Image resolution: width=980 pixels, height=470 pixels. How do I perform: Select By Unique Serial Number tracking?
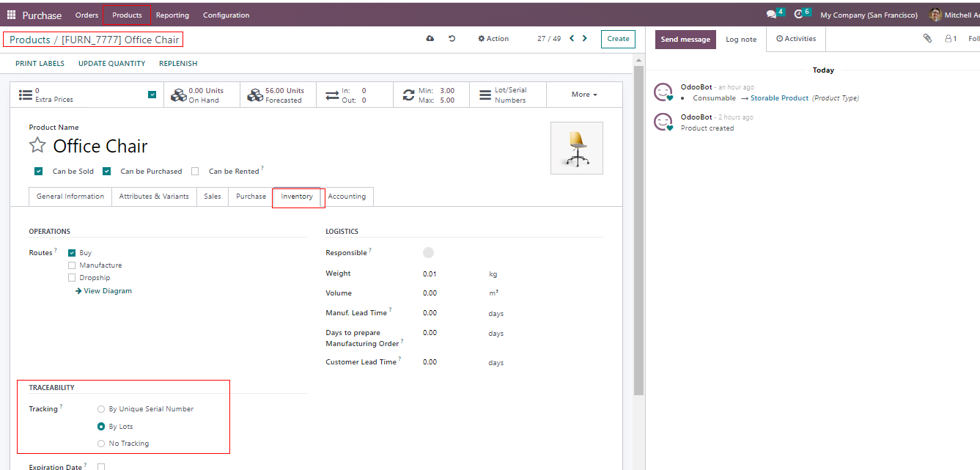[101, 409]
